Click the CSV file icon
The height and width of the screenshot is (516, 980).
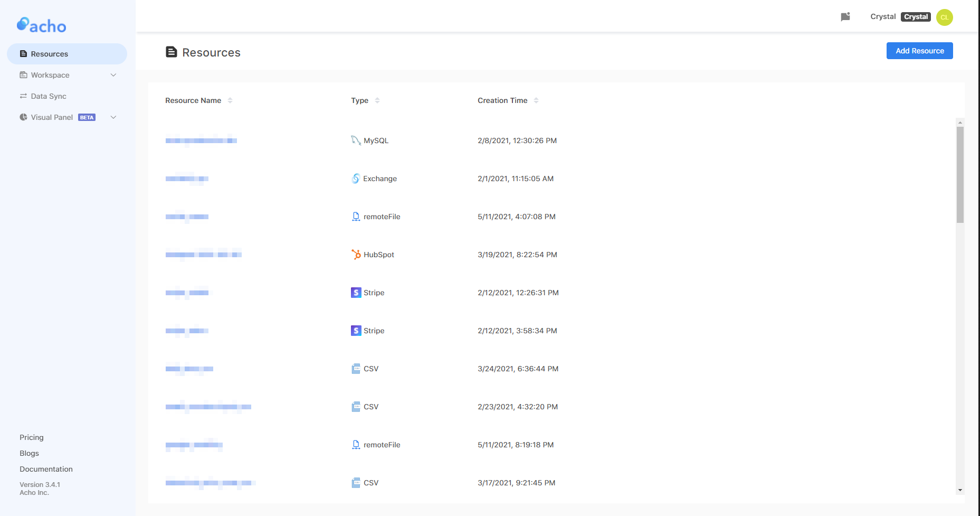tap(355, 368)
